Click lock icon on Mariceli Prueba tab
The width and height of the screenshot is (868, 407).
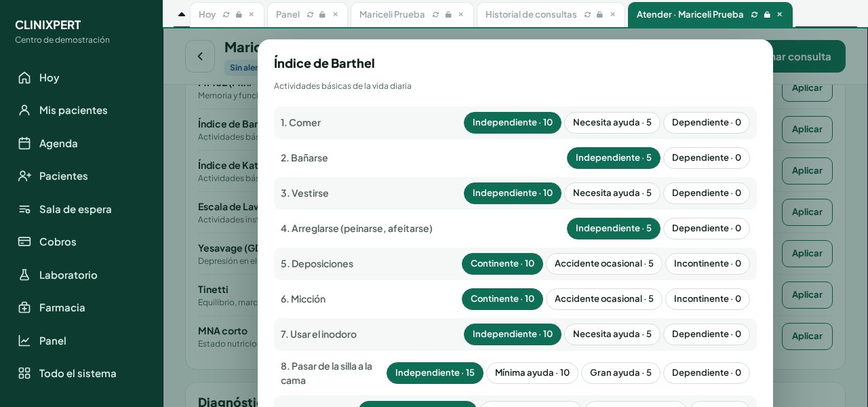coord(448,14)
